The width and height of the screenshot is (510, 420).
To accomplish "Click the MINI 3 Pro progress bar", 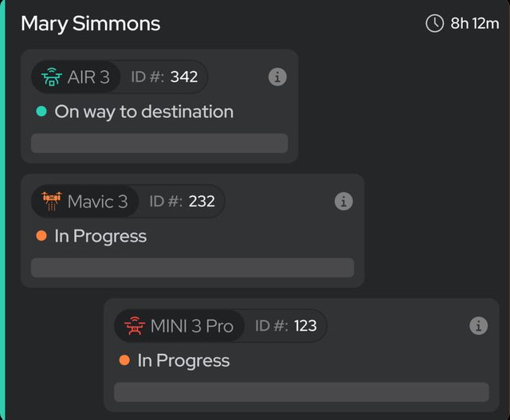I will pyautogui.click(x=301, y=392).
